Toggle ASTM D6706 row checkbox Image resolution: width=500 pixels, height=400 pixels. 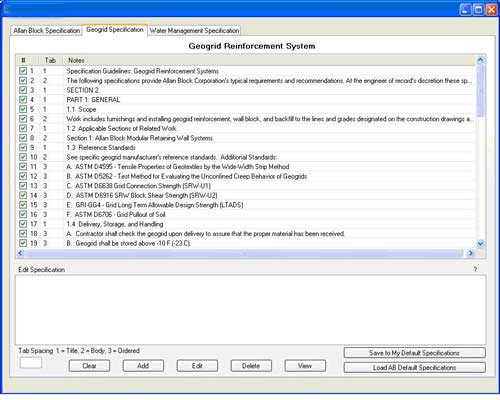[23, 214]
